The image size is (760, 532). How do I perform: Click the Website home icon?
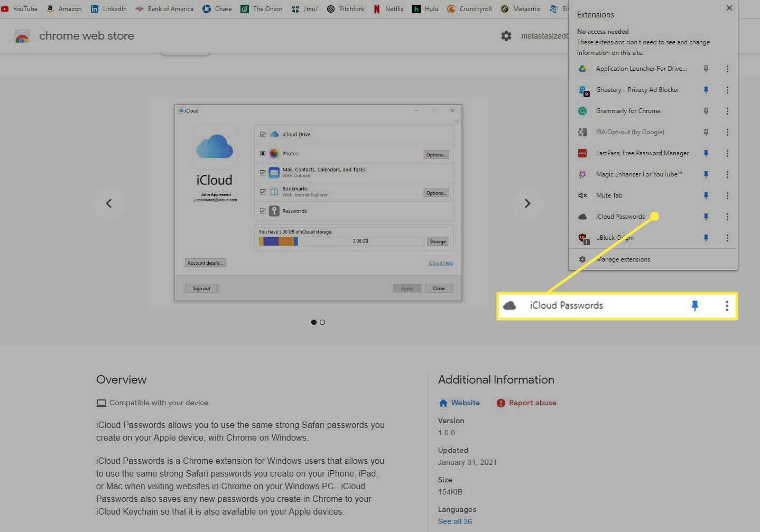tap(443, 403)
